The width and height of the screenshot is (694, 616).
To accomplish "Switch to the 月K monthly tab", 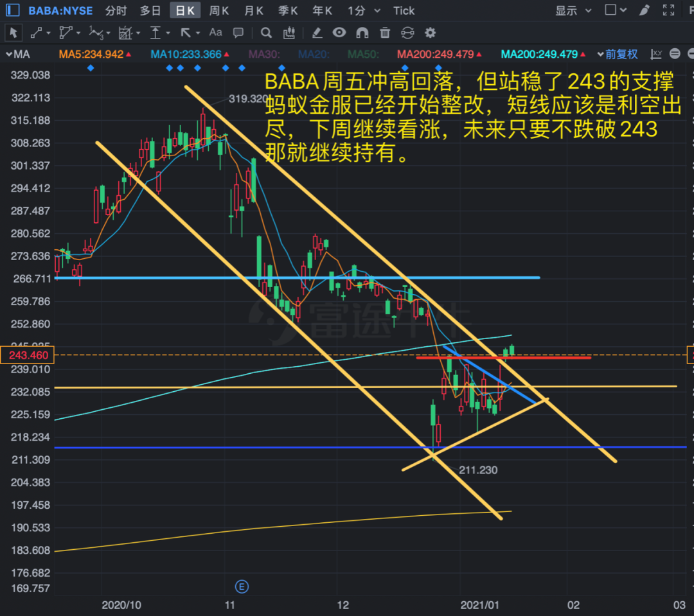I will [254, 11].
